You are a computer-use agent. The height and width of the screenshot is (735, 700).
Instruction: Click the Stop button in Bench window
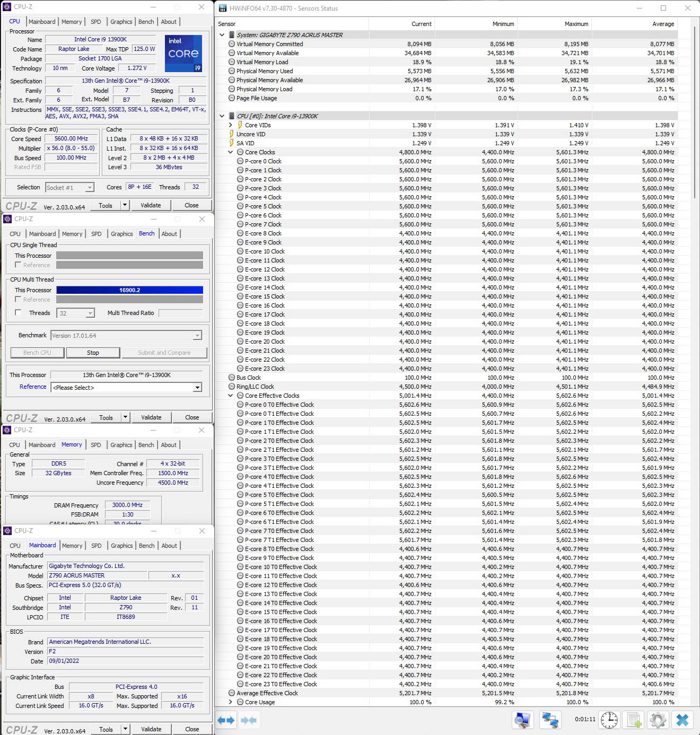point(93,353)
